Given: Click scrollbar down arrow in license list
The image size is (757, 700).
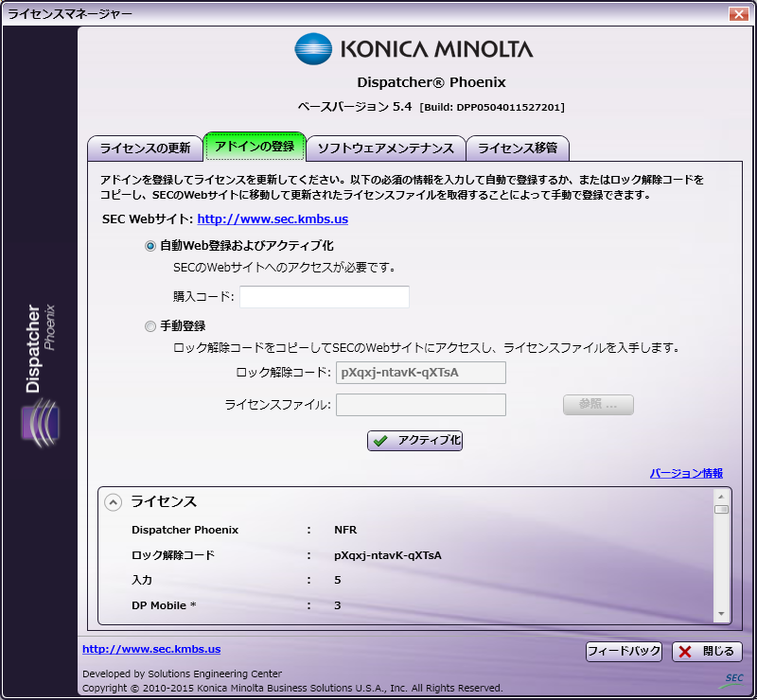Looking at the screenshot, I should coord(721,614).
